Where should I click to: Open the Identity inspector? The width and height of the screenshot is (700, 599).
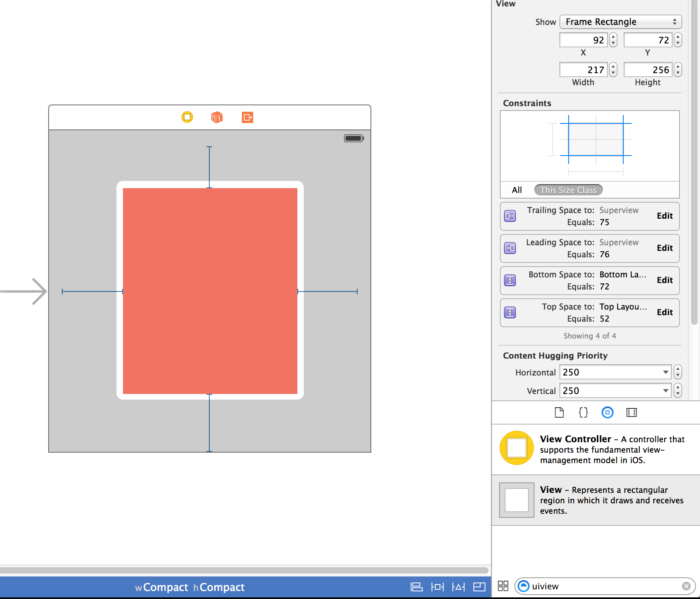(583, 412)
